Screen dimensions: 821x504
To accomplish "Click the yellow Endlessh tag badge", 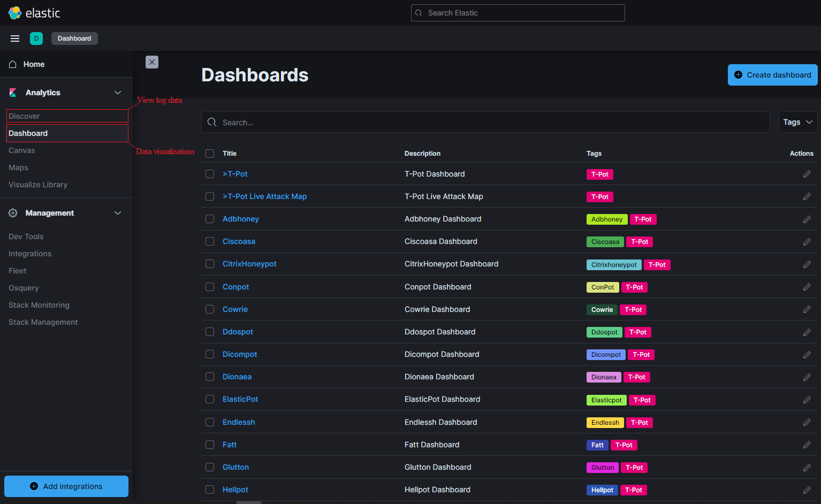I will coord(605,423).
